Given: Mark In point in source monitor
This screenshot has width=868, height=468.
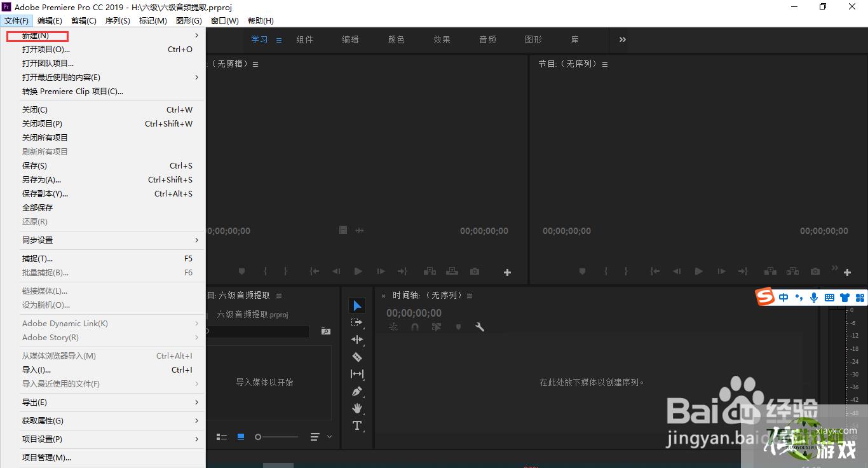Looking at the screenshot, I should coord(266,272).
